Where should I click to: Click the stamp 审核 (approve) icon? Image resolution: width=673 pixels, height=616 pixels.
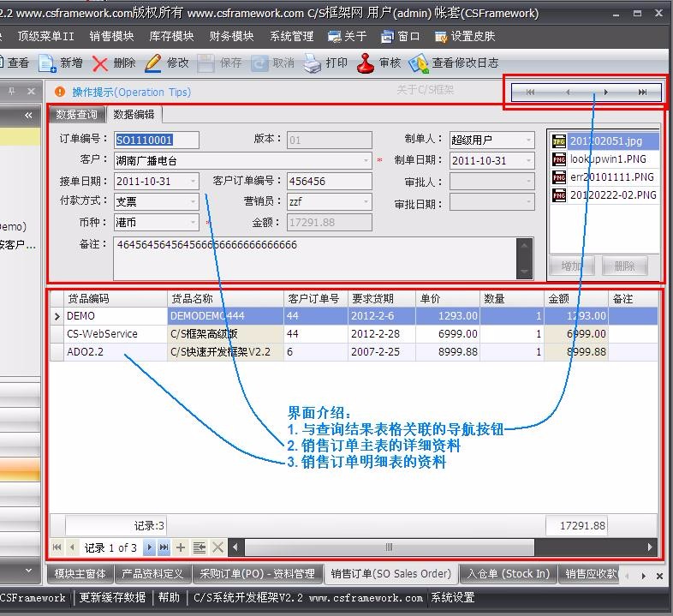coord(366,63)
